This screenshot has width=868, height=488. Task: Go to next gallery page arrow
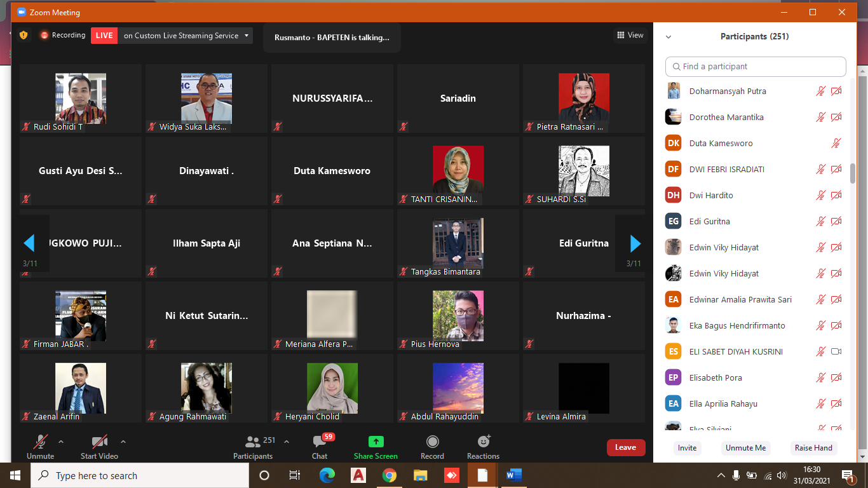pos(635,243)
